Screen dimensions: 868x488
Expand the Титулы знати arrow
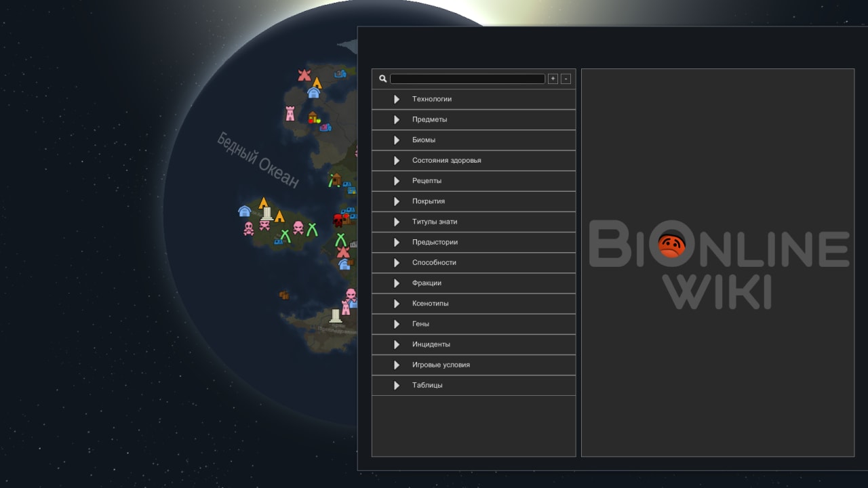397,222
